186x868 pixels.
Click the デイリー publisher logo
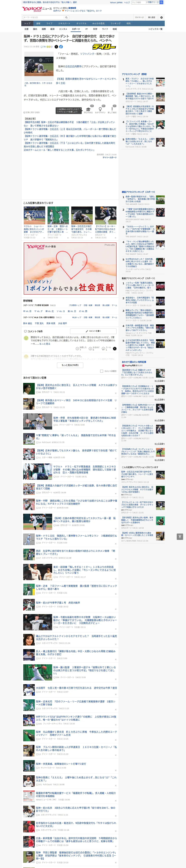point(105,47)
